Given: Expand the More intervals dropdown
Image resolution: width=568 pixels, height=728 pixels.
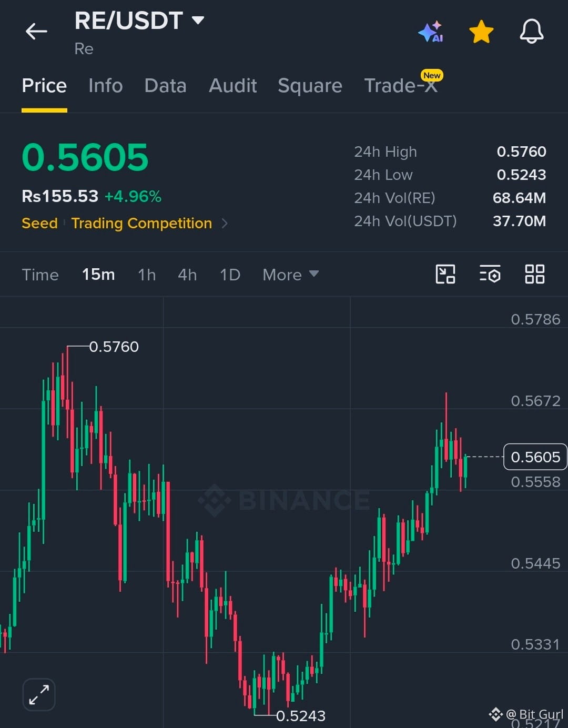Looking at the screenshot, I should 290,275.
